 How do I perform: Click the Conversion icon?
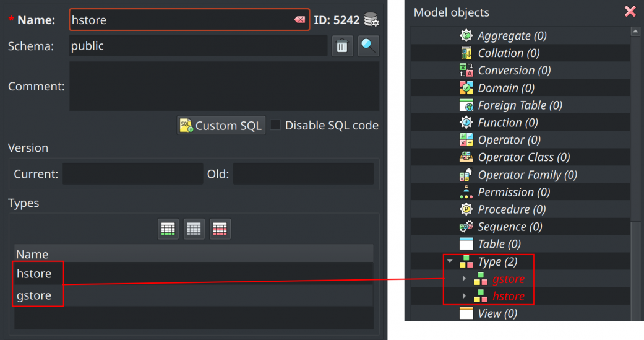coord(466,71)
